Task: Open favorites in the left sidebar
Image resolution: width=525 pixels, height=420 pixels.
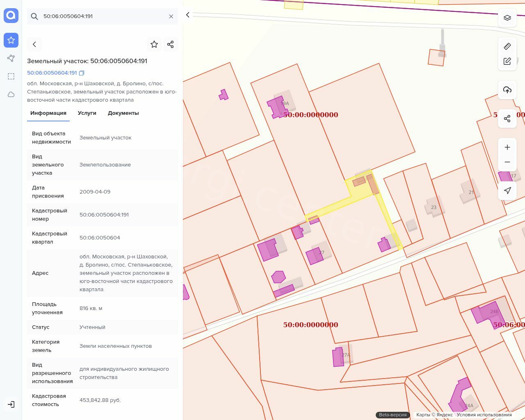Action: [x=11, y=40]
